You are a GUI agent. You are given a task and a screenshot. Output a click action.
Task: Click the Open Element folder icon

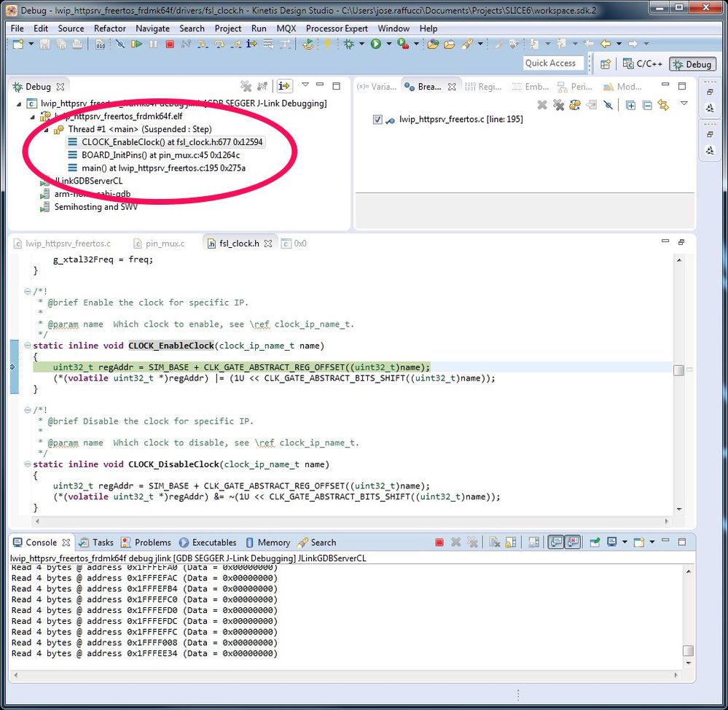point(433,44)
